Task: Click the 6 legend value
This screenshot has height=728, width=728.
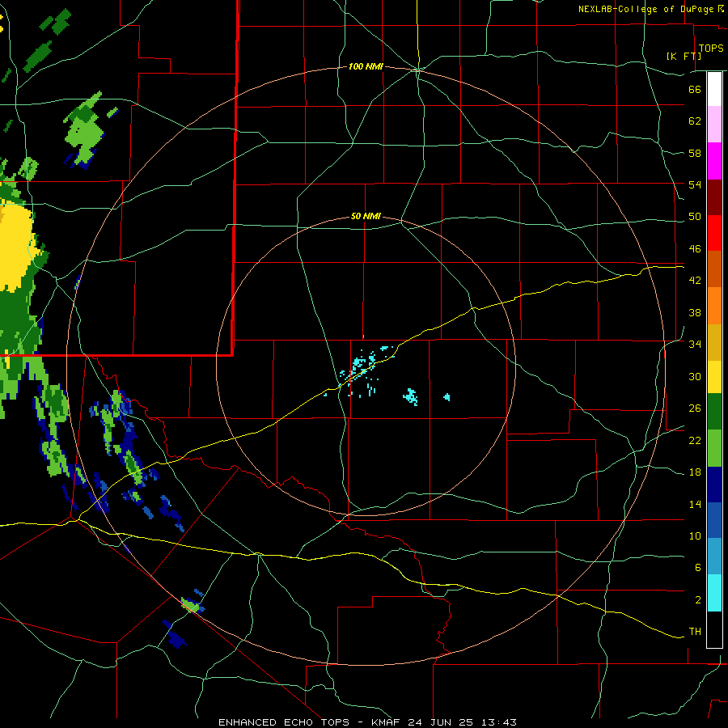Action: click(x=697, y=567)
